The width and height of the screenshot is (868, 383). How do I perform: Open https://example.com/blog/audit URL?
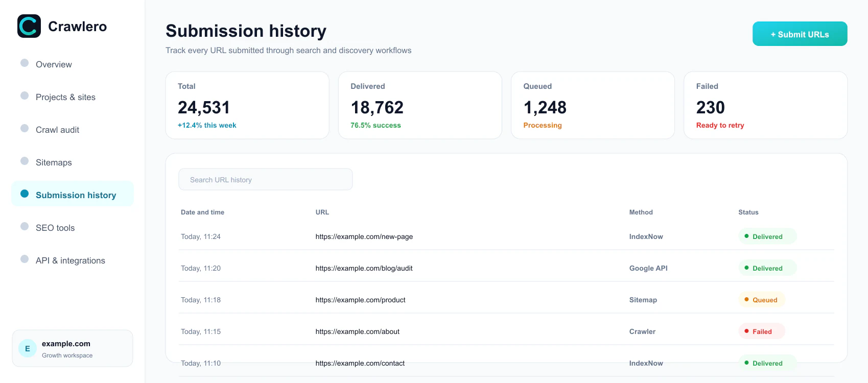click(364, 268)
